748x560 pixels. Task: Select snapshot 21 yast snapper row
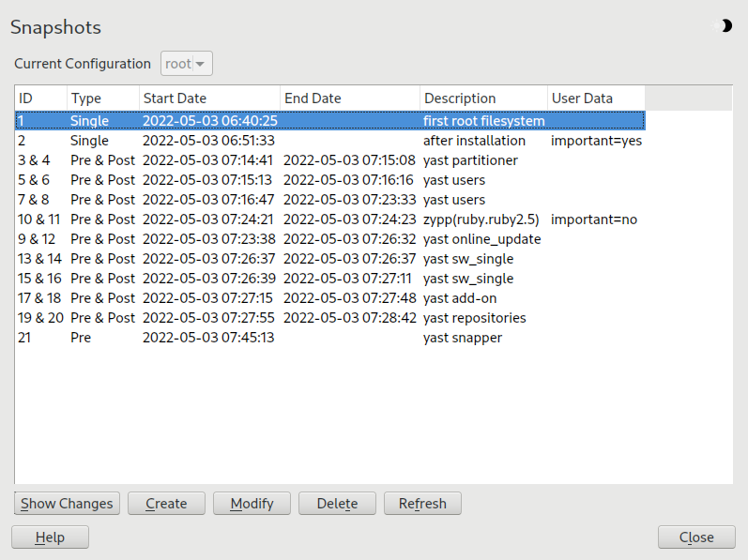[x=328, y=338]
